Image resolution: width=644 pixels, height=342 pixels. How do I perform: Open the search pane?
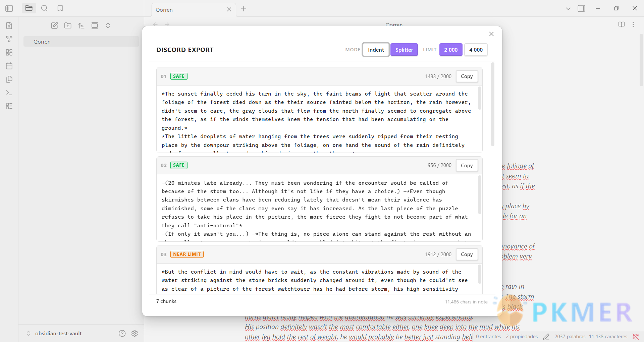click(44, 8)
